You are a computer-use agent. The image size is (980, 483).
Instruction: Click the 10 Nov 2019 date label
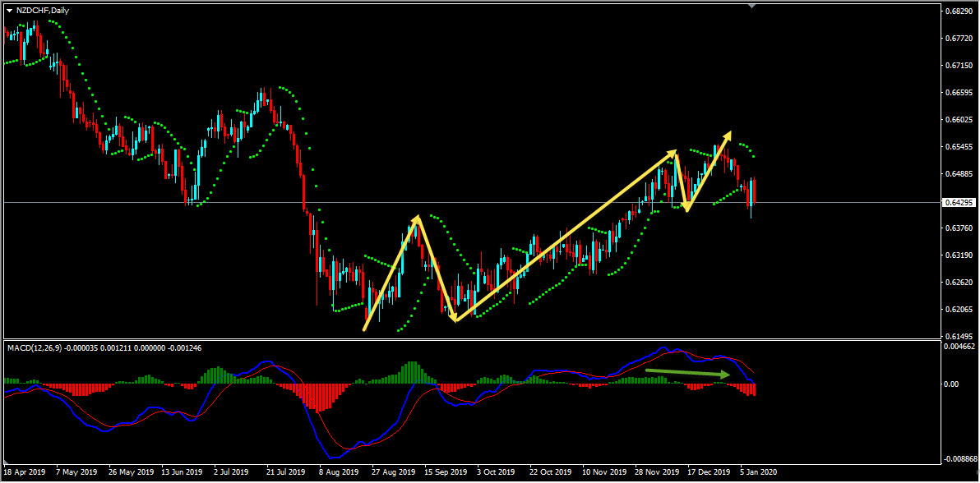(x=603, y=471)
